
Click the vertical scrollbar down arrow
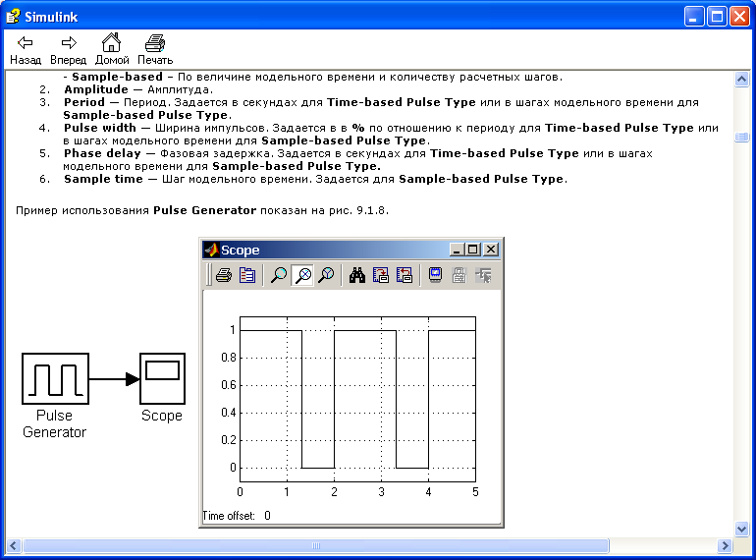741,530
